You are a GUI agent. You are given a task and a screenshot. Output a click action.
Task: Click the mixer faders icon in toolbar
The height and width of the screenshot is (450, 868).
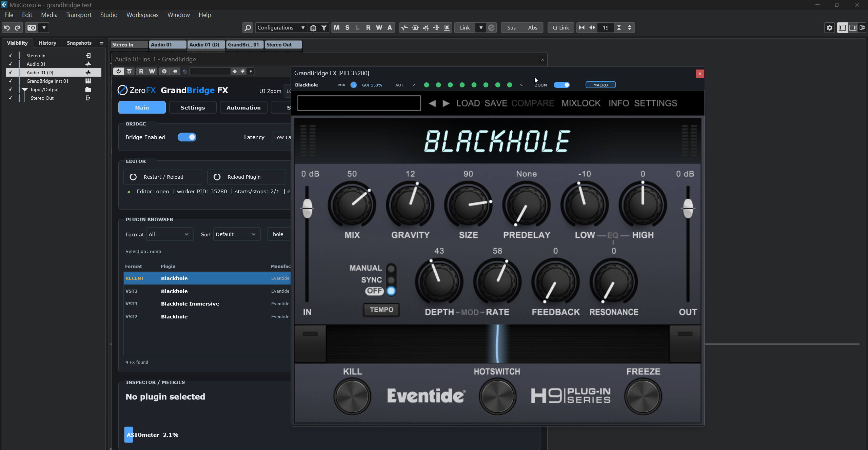pos(426,28)
